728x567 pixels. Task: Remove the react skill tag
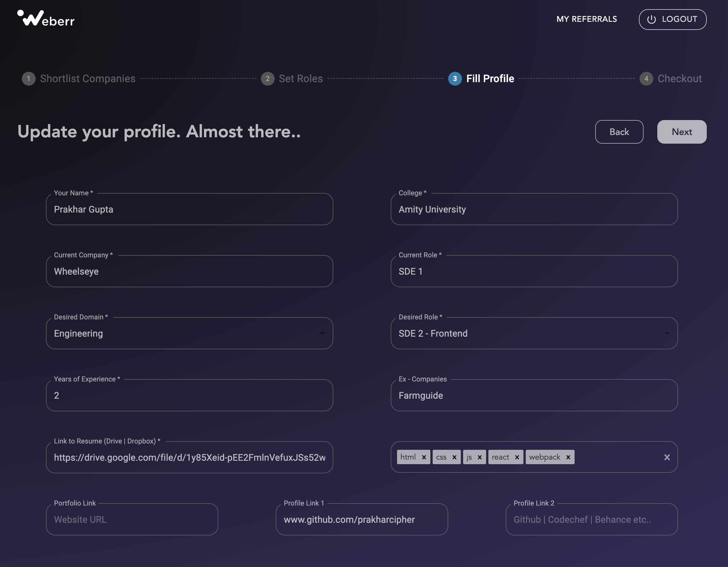517,457
